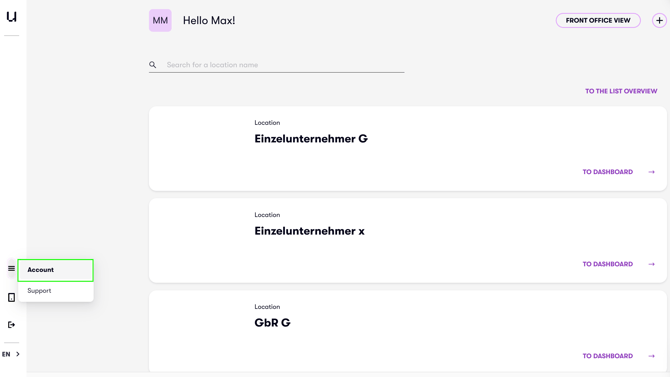
Task: Go to dashboard of GbR G
Action: pos(608,356)
